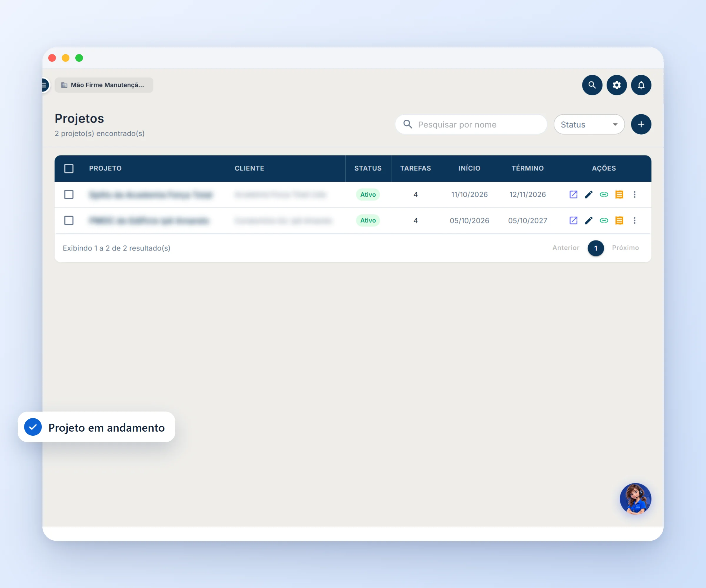Sort by INÍCIO column header
706x588 pixels.
click(x=469, y=168)
